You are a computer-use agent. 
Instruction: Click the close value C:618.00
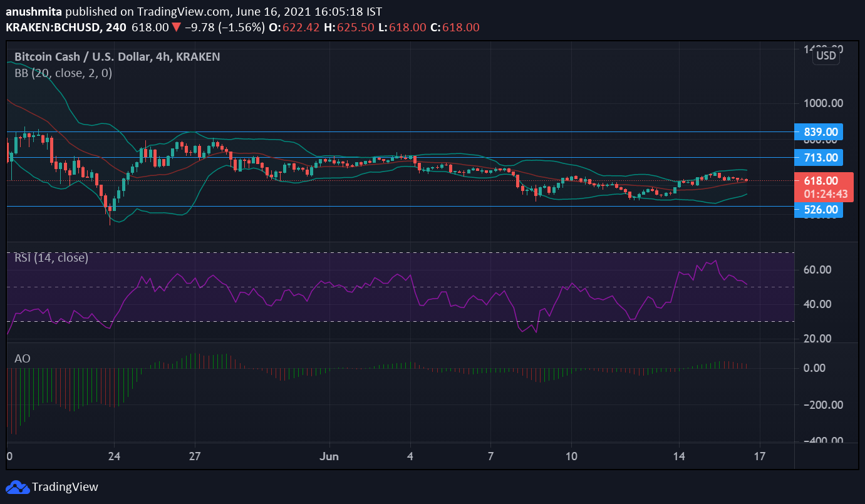coord(455,27)
